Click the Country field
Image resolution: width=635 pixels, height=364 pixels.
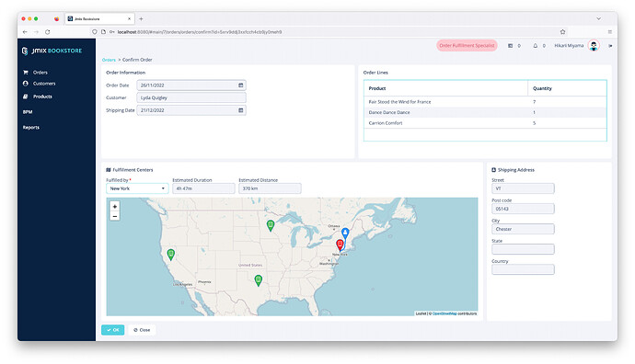[x=524, y=269]
